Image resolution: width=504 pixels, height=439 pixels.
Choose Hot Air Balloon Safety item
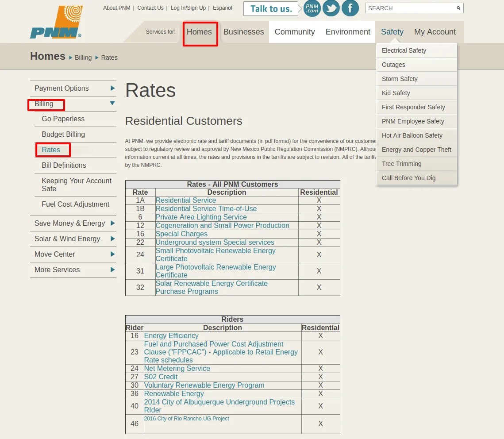(x=416, y=135)
